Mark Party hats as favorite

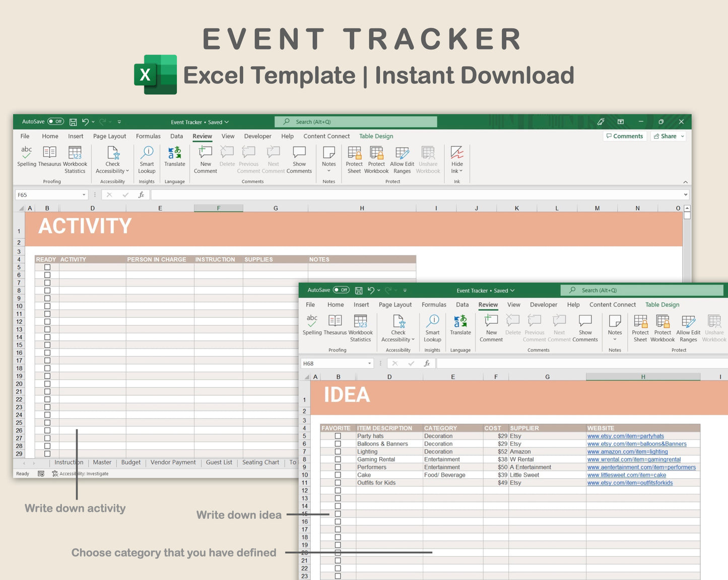[x=338, y=436]
